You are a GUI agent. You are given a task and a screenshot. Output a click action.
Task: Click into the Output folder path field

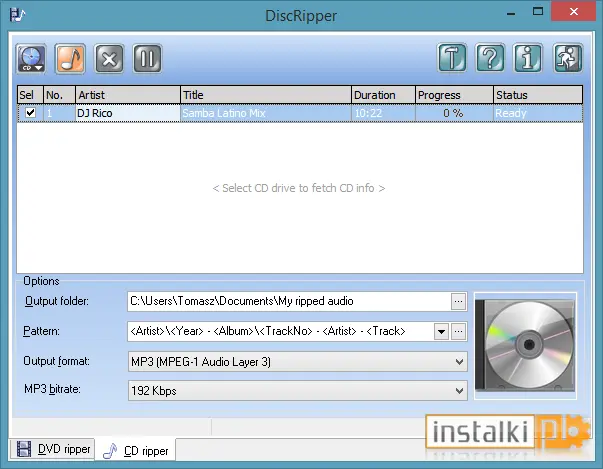pyautogui.click(x=289, y=301)
